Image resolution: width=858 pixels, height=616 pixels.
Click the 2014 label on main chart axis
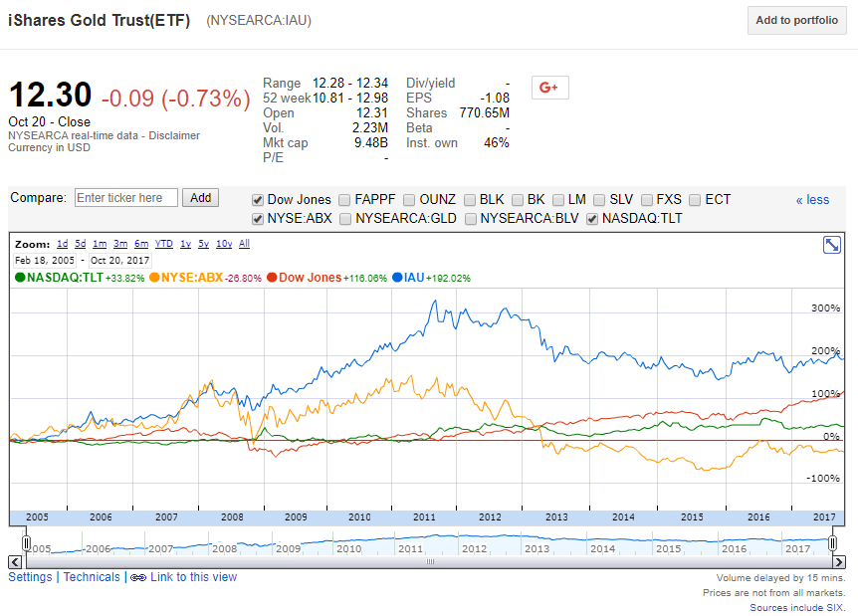pos(623,516)
